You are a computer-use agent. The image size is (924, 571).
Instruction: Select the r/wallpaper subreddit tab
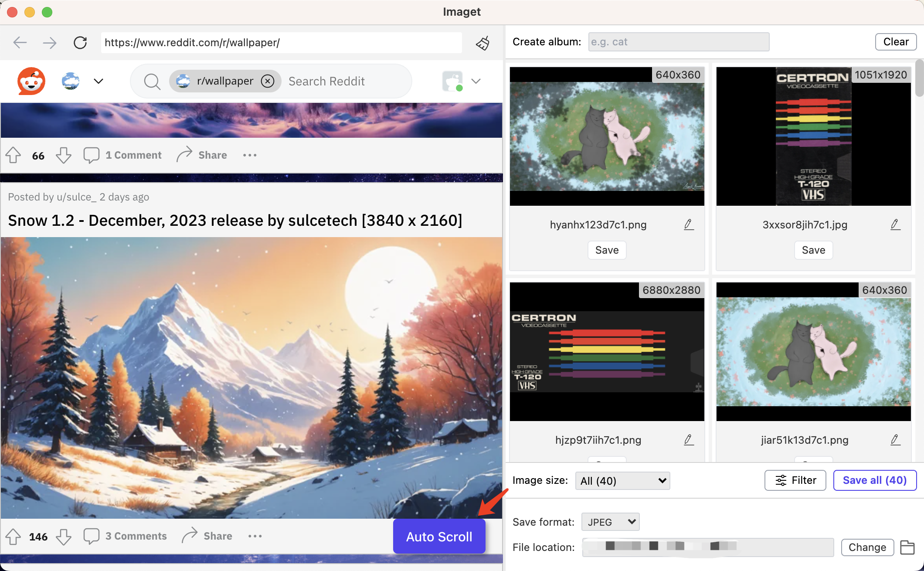pyautogui.click(x=224, y=81)
